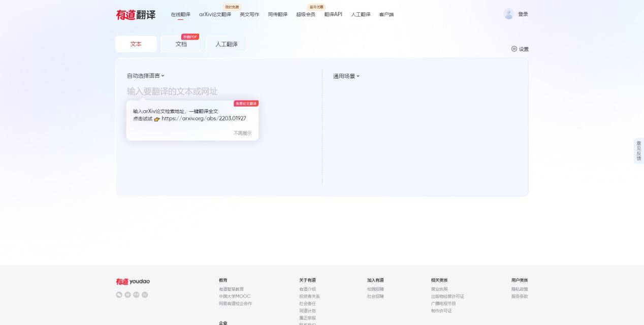The image size is (644, 325).
Task: Try the arxiv.org/abs/2203.01927 link
Action: tap(204, 118)
